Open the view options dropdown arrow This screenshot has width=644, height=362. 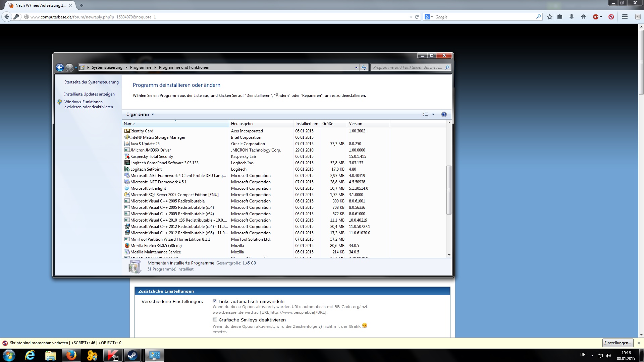[x=433, y=114]
